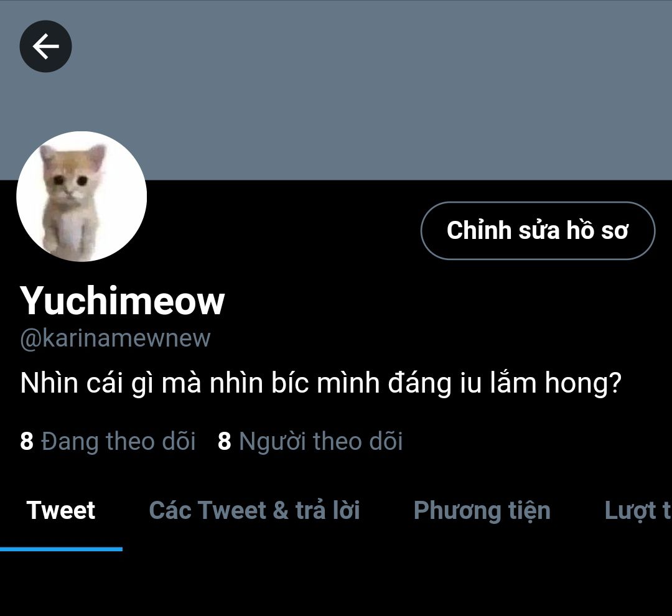672x616 pixels.
Task: Click the bio text Nhìn cái gì
Action: coord(86,383)
